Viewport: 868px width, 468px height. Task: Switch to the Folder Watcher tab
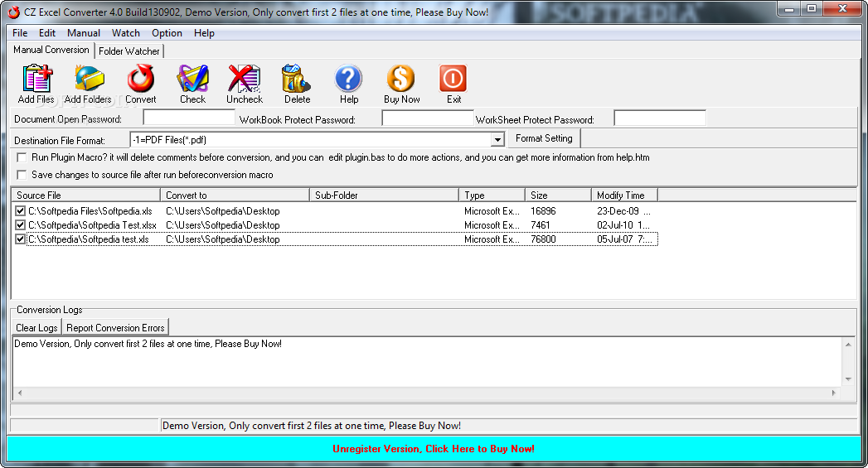pos(129,51)
